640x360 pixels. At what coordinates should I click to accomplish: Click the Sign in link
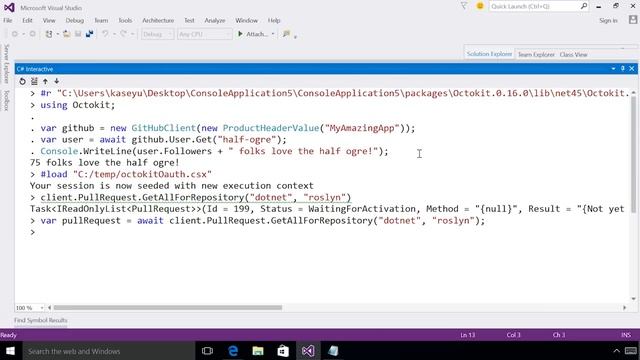[x=608, y=20]
